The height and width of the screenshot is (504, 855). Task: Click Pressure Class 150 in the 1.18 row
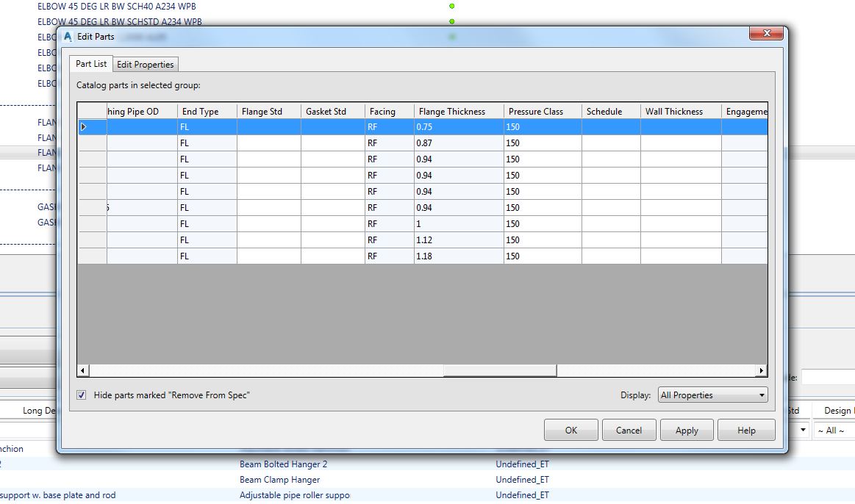coord(543,256)
